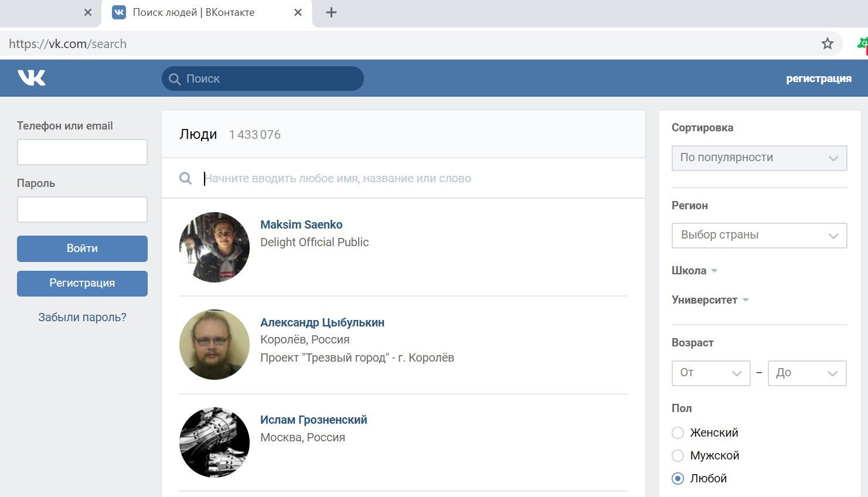Click the magnifier icon in the header Поиск box
This screenshot has height=497, width=868.
coord(174,79)
